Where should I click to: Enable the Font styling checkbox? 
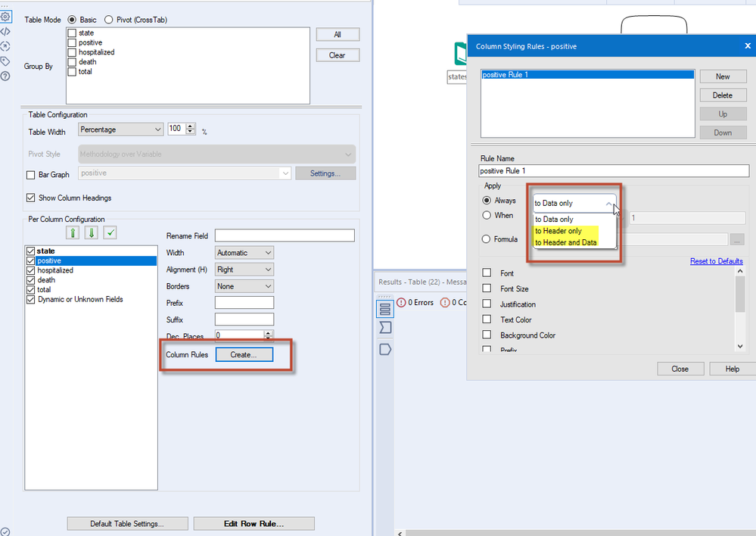point(487,273)
